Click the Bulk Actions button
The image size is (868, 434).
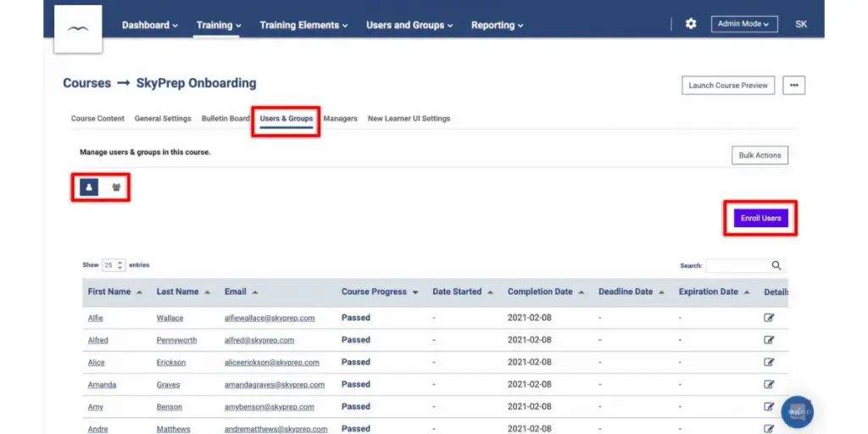click(x=759, y=156)
